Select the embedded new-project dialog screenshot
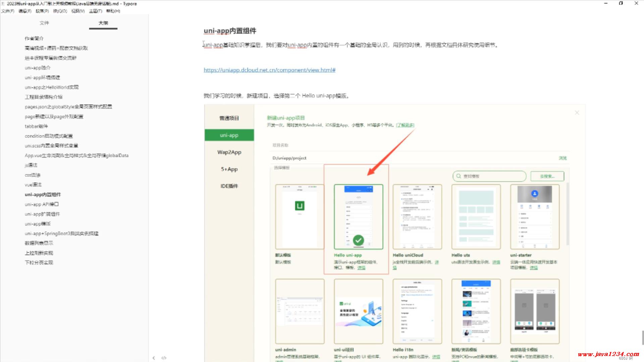 coord(395,233)
